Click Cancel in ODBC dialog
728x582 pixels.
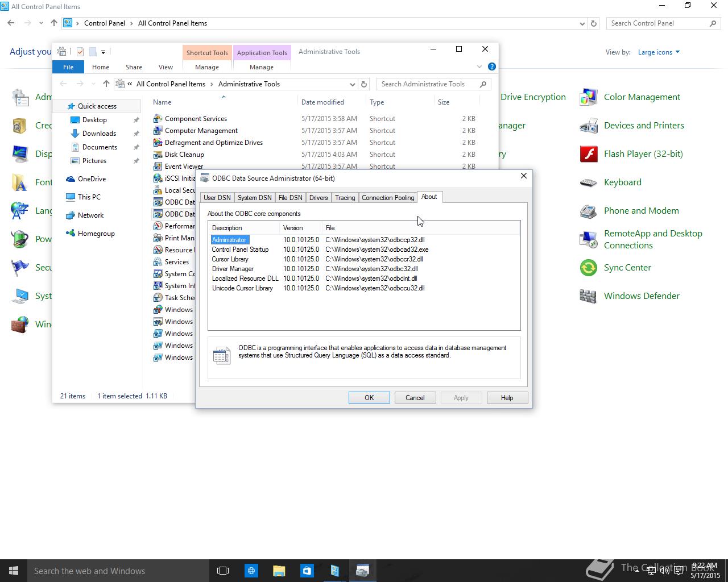tap(415, 398)
